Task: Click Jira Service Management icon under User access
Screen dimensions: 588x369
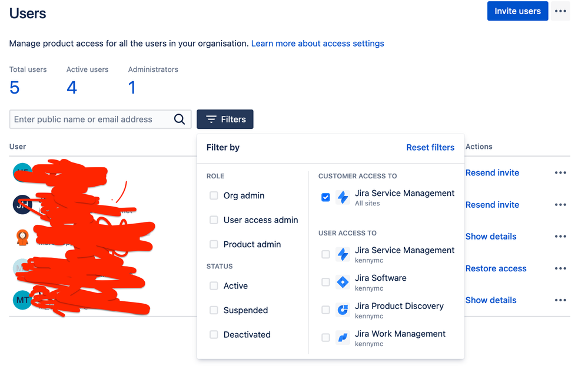Action: pos(343,254)
